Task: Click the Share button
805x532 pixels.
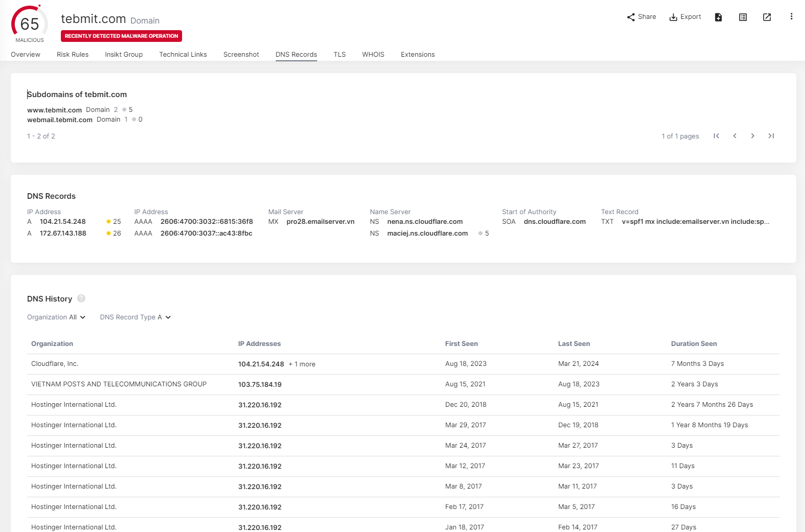Action: coord(641,17)
